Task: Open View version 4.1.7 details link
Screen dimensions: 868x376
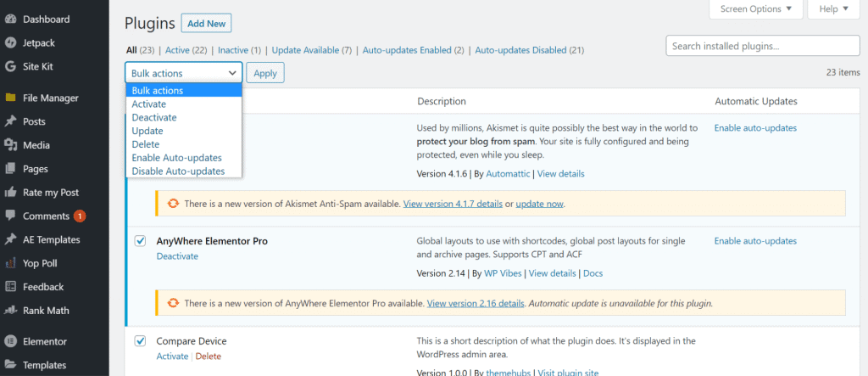Action: 453,204
